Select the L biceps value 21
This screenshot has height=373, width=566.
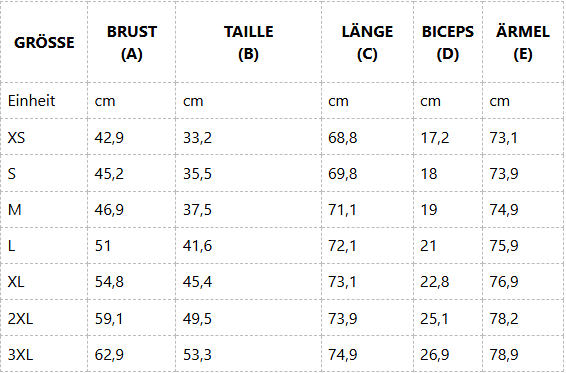point(428,246)
